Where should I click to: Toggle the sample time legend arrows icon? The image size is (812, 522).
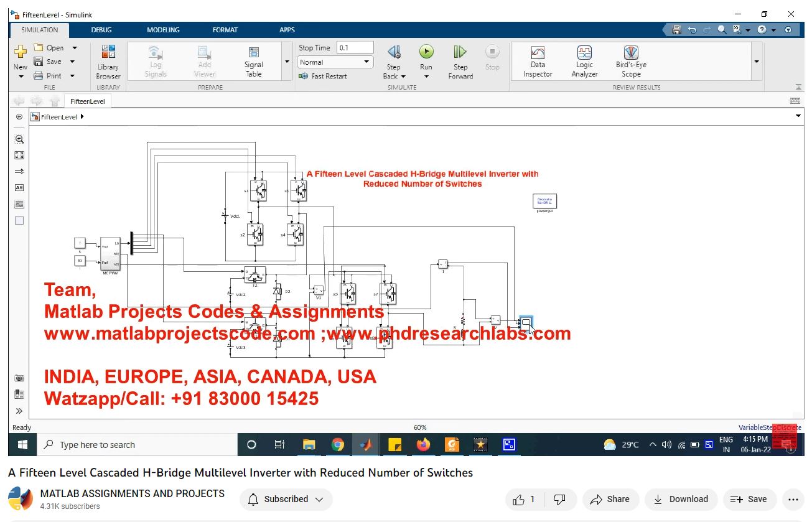[19, 171]
